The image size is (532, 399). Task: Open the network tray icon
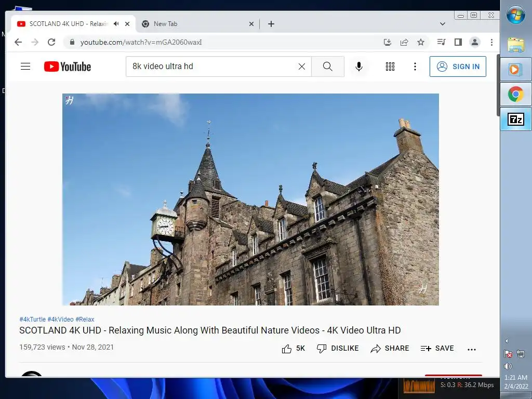point(521,354)
